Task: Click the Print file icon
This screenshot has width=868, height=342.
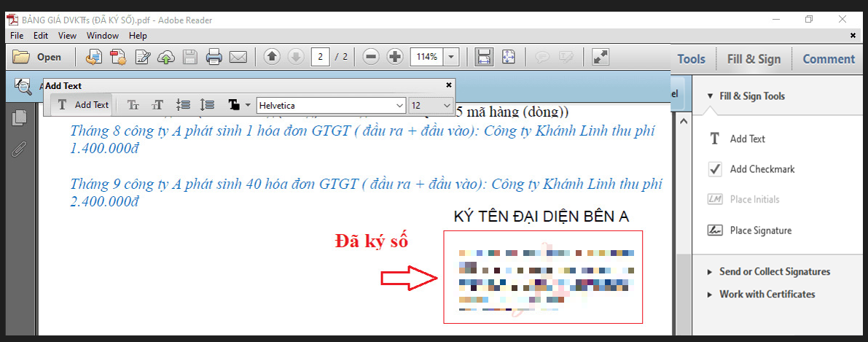Action: pos(214,57)
